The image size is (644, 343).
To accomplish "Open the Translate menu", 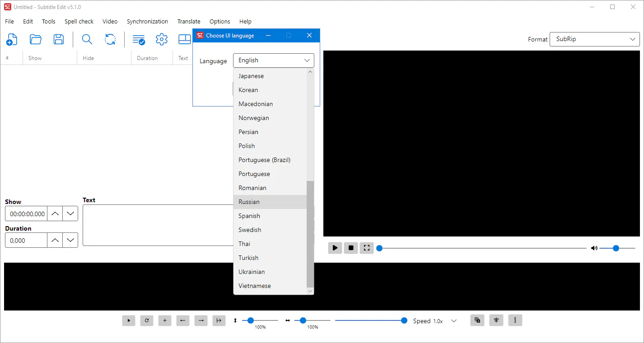I will click(x=189, y=21).
